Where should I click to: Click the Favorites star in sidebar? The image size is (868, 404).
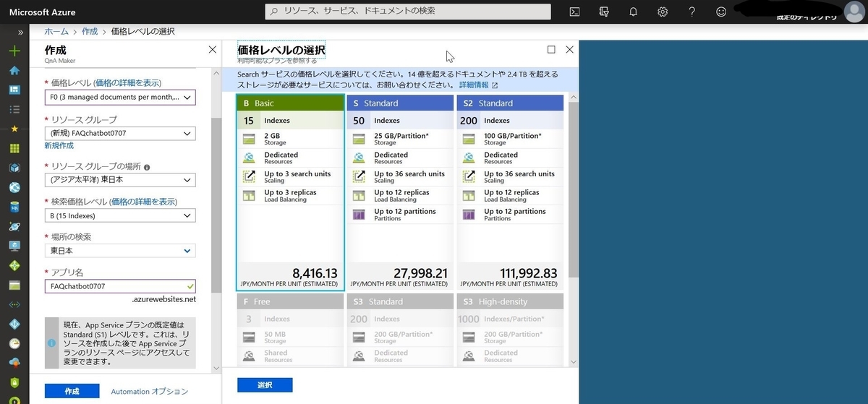14,129
